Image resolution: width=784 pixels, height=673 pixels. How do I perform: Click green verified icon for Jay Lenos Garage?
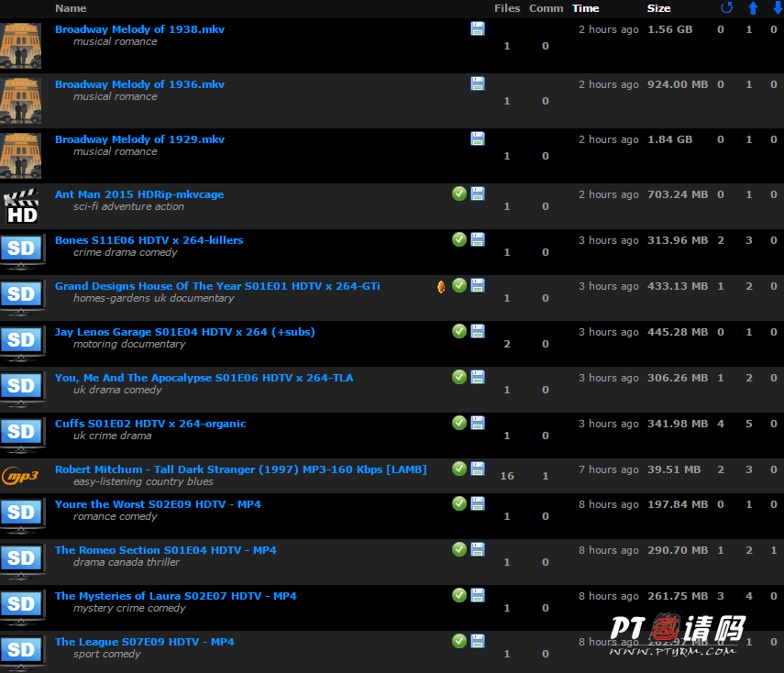(459, 332)
